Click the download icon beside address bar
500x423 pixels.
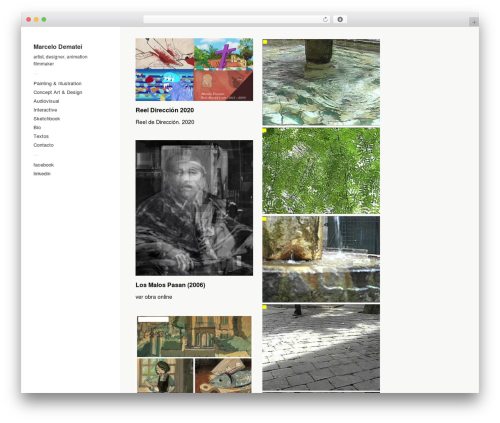(x=340, y=19)
